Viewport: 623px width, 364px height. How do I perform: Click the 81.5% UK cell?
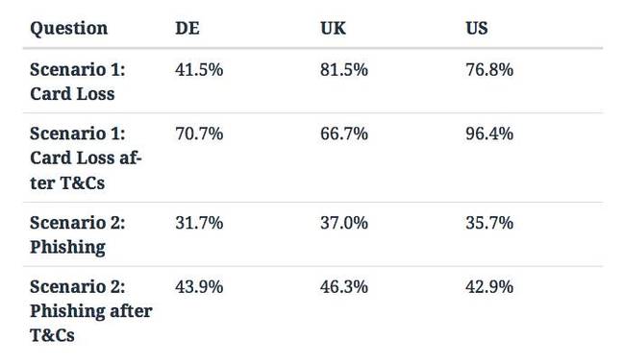pos(344,70)
